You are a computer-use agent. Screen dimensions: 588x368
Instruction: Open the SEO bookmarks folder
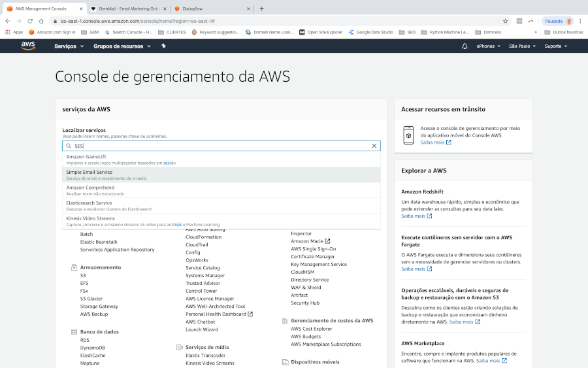[407, 32]
